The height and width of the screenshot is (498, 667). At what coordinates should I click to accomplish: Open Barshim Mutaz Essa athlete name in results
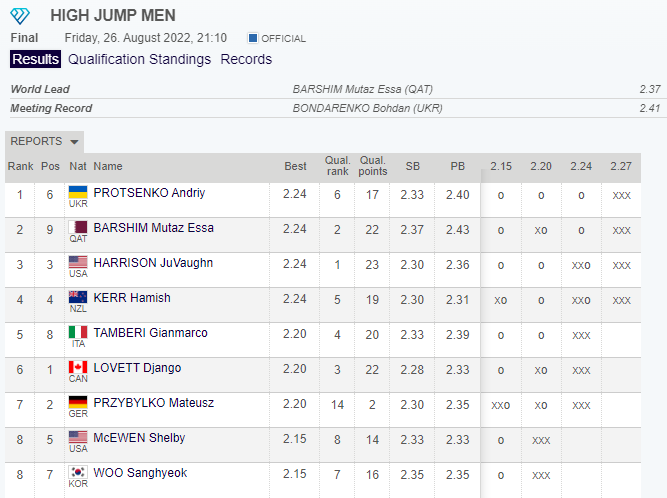point(153,228)
